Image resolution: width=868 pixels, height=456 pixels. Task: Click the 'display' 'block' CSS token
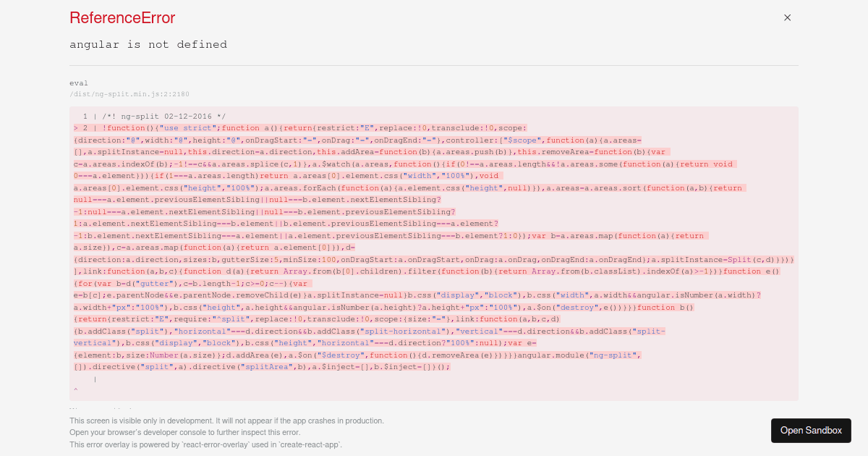477,295
